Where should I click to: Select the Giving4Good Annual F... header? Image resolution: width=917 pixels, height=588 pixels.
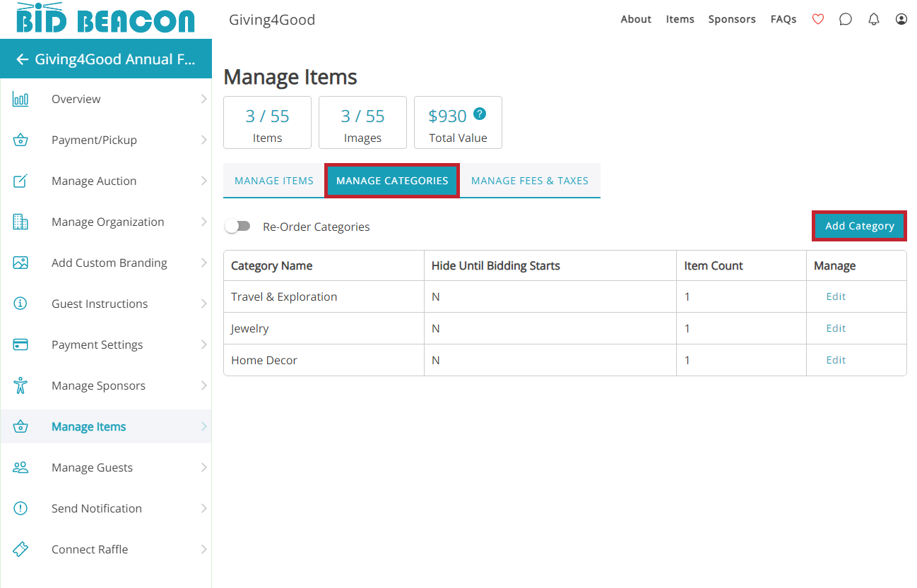click(x=106, y=59)
